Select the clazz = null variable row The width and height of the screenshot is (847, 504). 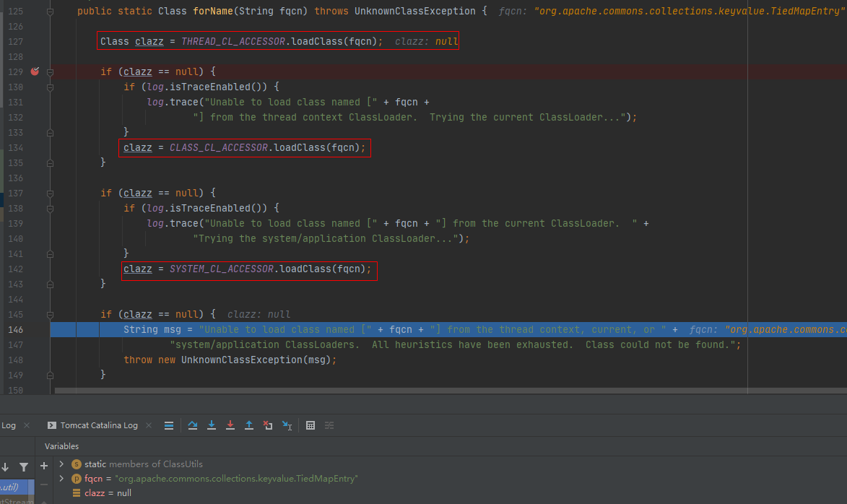tap(108, 493)
